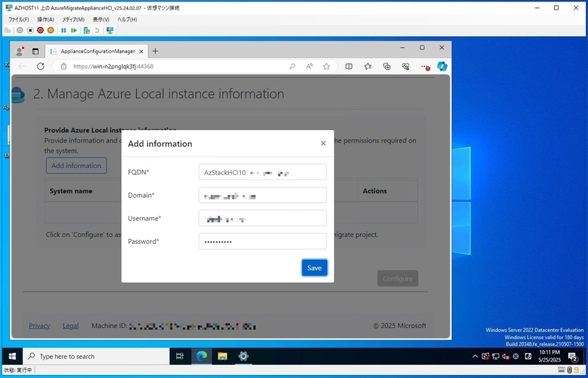Image resolution: width=588 pixels, height=378 pixels.
Task: Click the muted volume tray icon
Action: click(506, 356)
